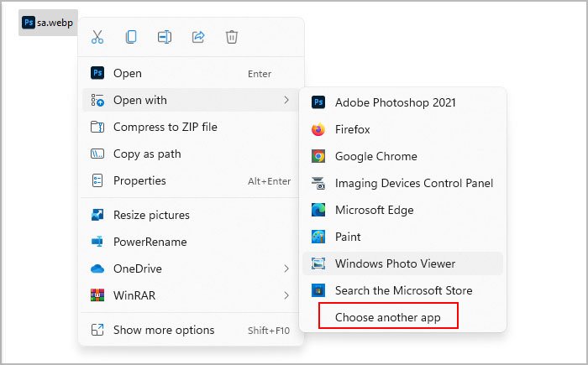Click Show more options
Viewport: 588px width, 365px height.
164,330
